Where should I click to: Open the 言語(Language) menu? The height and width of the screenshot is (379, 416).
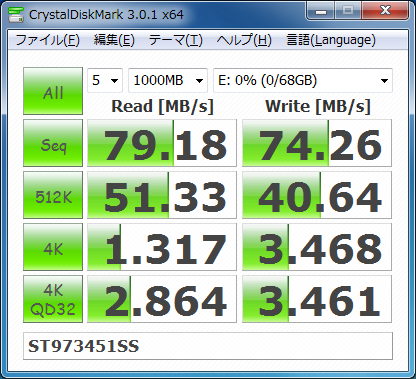(x=331, y=40)
